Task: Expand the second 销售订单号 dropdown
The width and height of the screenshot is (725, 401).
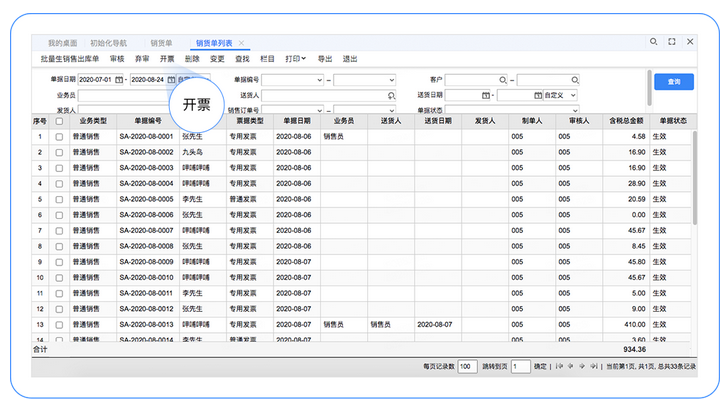Action: (x=391, y=110)
